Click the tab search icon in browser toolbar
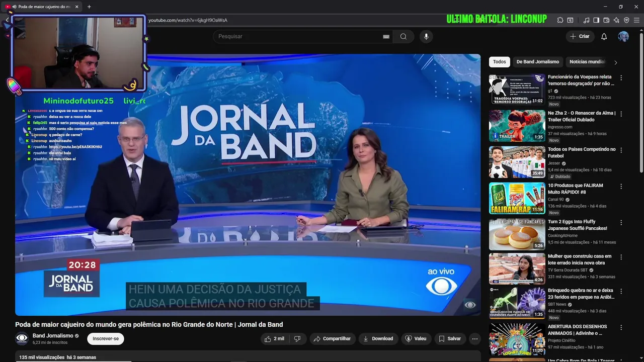The width and height of the screenshot is (644, 362). click(570, 20)
